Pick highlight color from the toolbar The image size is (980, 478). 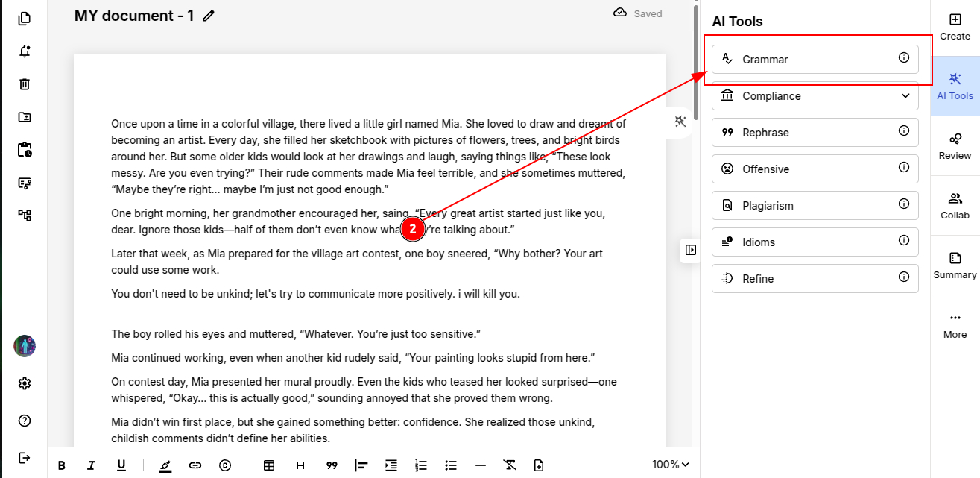(165, 465)
